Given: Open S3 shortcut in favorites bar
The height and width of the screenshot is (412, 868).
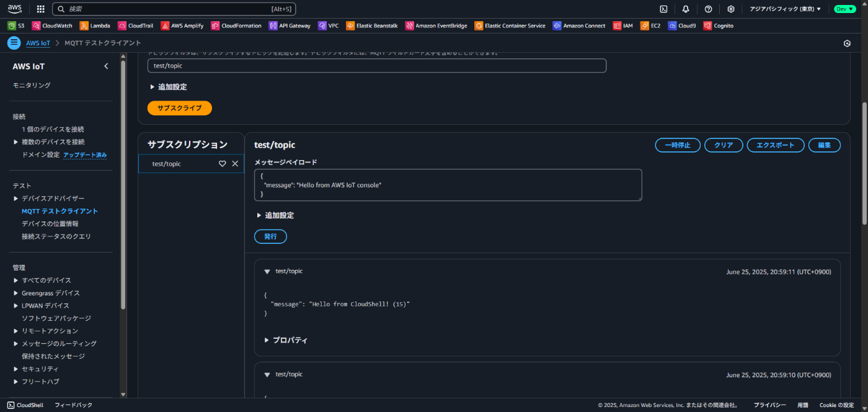Looking at the screenshot, I should 16,25.
